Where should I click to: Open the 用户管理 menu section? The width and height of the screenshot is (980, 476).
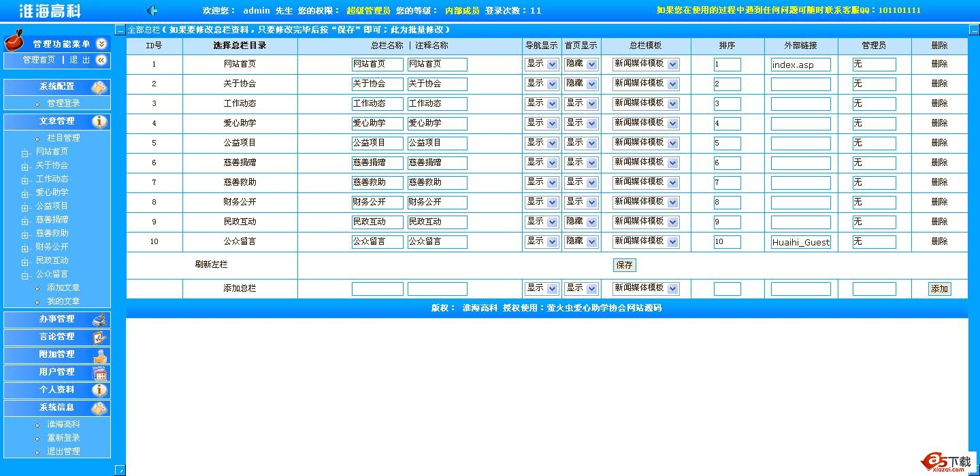coord(56,373)
